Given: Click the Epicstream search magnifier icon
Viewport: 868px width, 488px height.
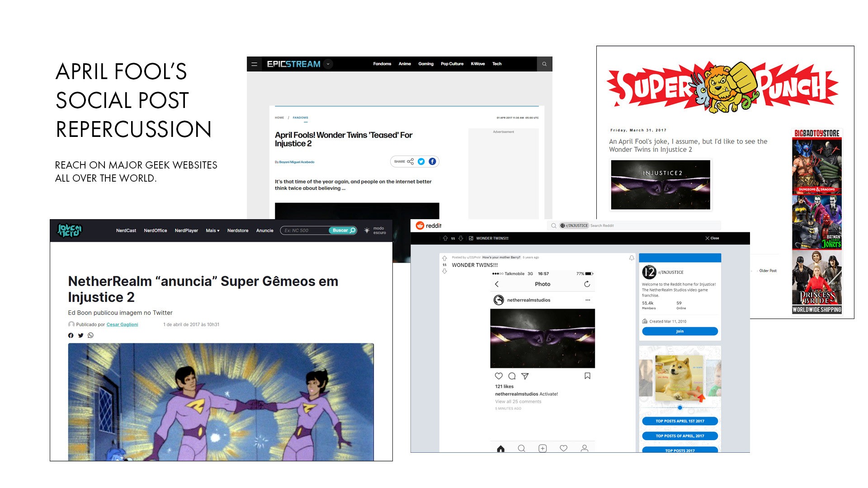Looking at the screenshot, I should 545,64.
